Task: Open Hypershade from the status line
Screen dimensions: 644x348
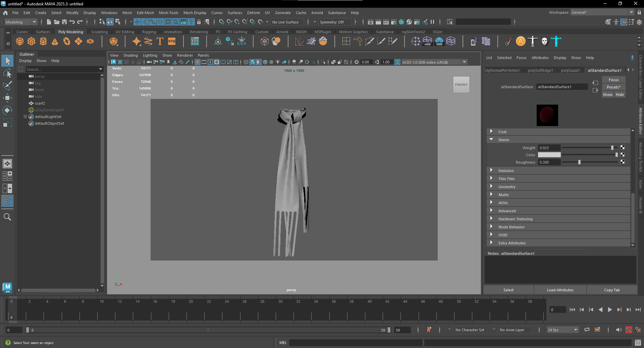Action: click(x=401, y=22)
